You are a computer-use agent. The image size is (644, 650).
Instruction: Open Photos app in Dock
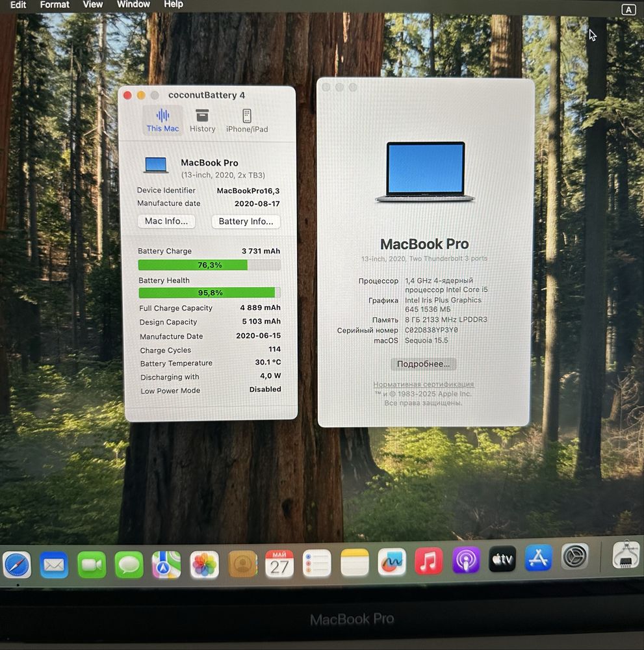click(x=204, y=565)
